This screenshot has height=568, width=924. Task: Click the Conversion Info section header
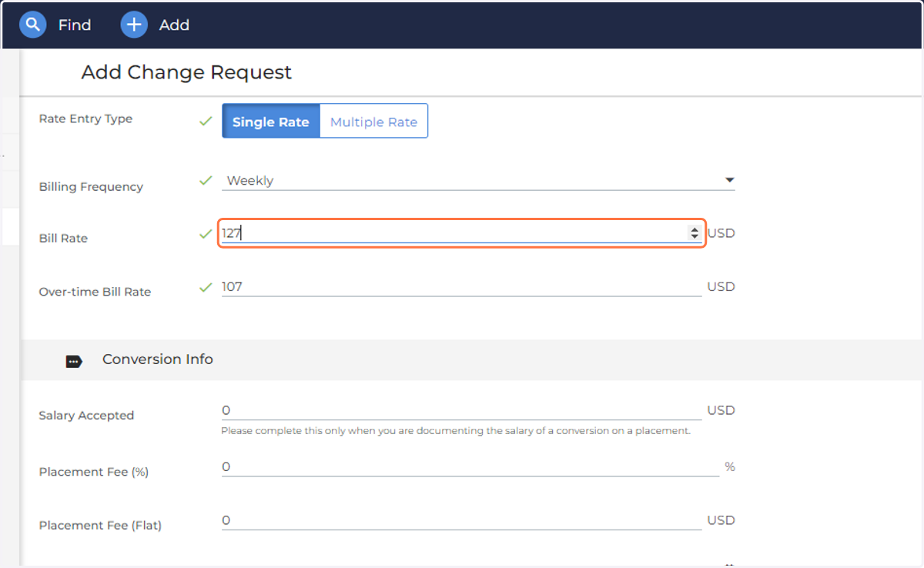tap(158, 359)
